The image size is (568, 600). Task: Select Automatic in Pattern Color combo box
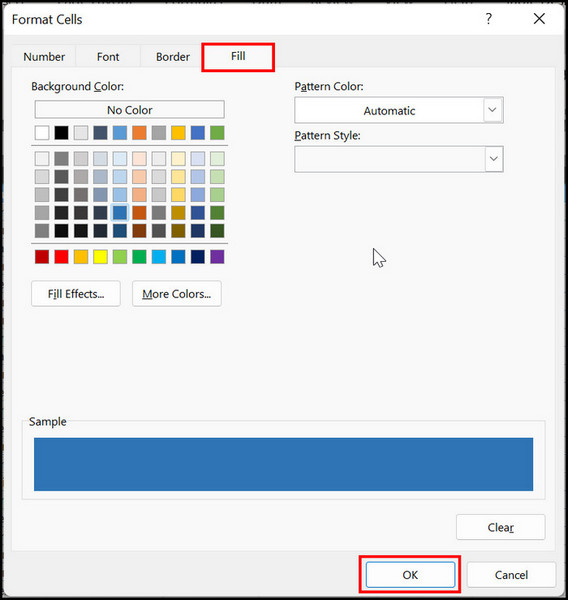tap(389, 111)
